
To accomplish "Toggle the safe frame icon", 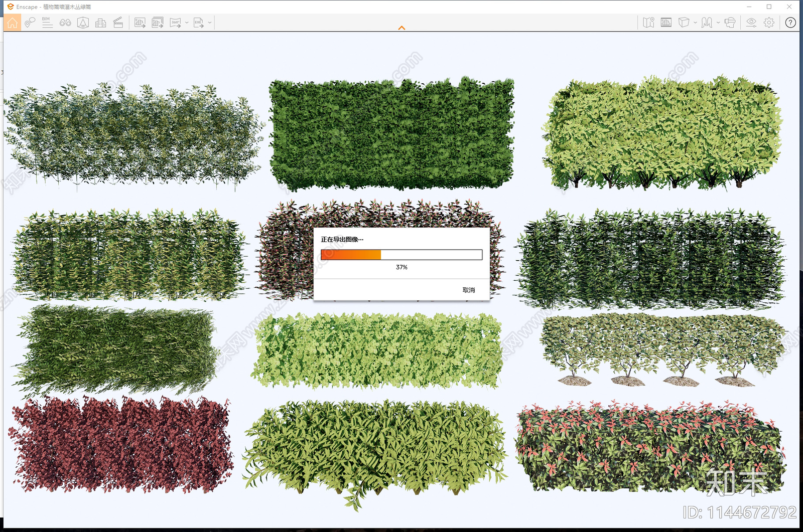I will (666, 23).
